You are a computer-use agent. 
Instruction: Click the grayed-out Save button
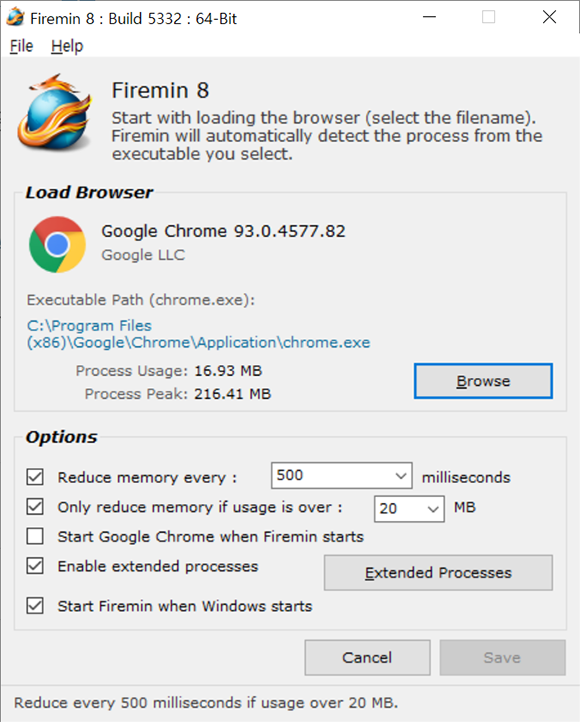[x=502, y=658]
